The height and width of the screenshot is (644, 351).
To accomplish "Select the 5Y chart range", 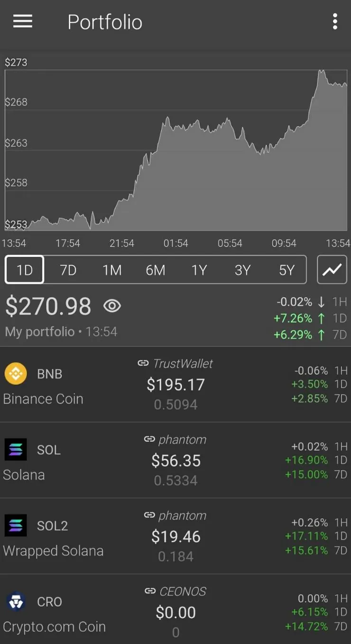I will coord(286,270).
